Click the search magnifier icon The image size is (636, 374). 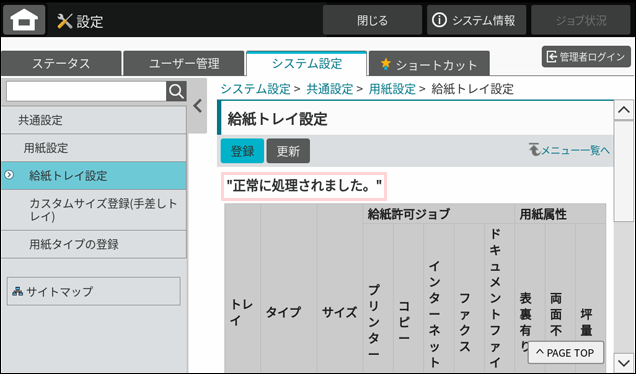(x=176, y=91)
